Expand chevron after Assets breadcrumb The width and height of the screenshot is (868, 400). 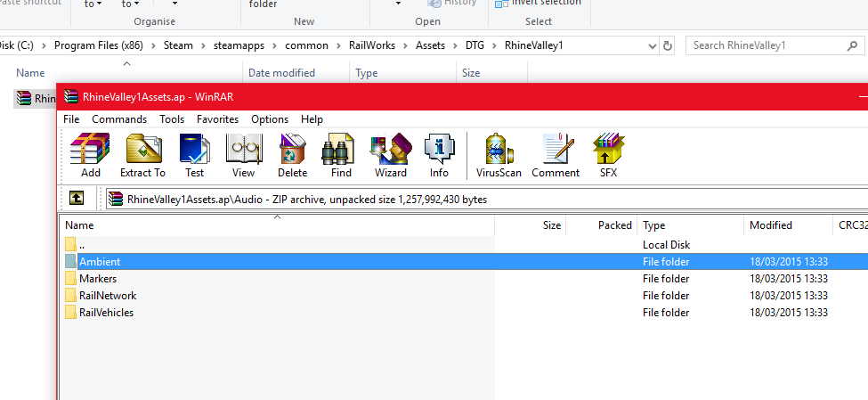(x=455, y=45)
